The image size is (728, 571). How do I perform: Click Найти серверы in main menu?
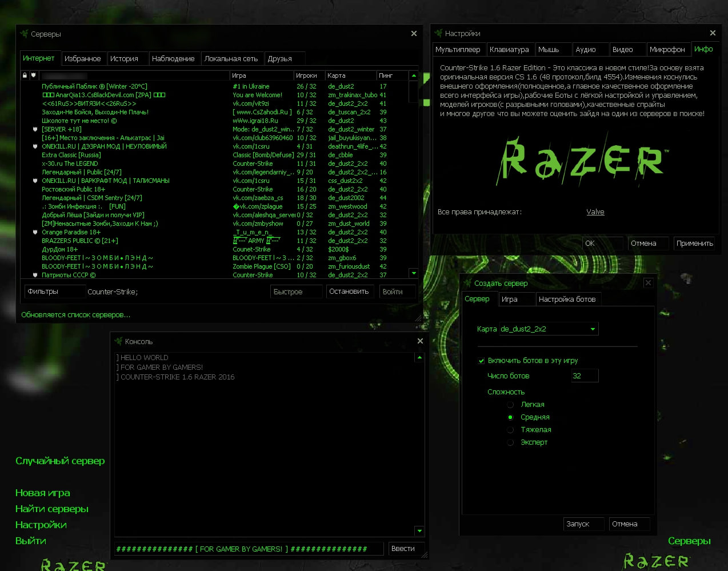click(x=52, y=509)
